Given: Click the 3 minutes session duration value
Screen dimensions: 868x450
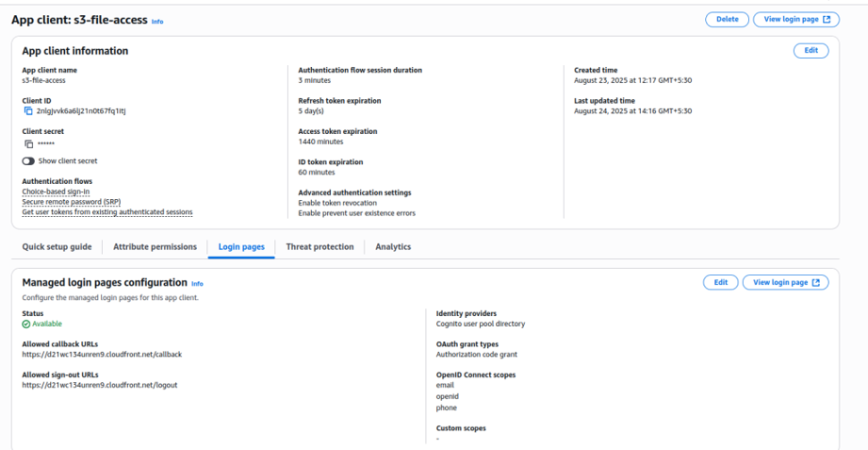Looking at the screenshot, I should coord(315,80).
